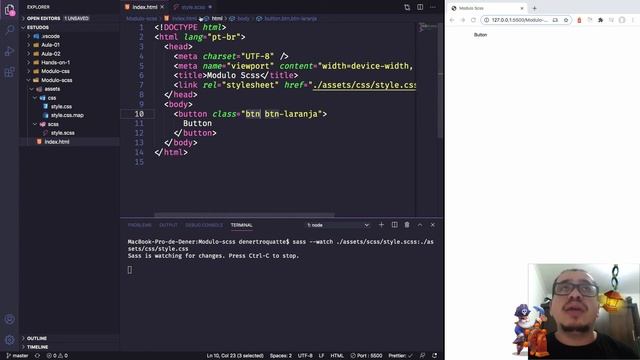Screen dimensions: 640x360
Task: Split the editor to the right
Action: point(420,7)
